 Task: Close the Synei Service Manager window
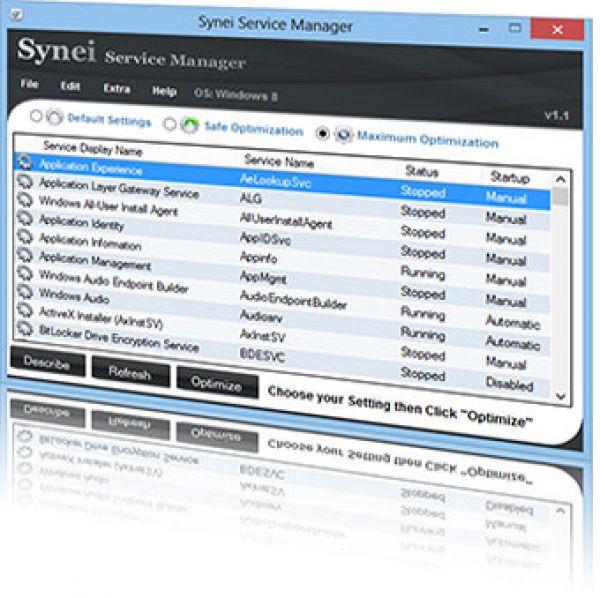pos(558,29)
